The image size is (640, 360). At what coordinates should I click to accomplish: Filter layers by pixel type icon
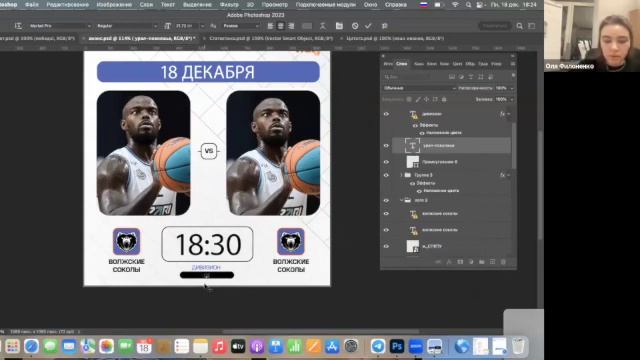(452, 77)
